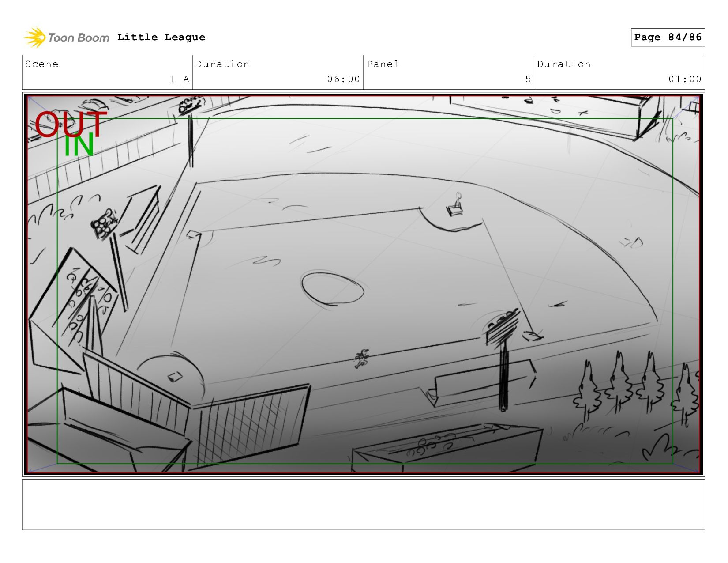Screen dimensions: 728x563
Task: Select scene value '1_A'
Action: pyautogui.click(x=180, y=79)
